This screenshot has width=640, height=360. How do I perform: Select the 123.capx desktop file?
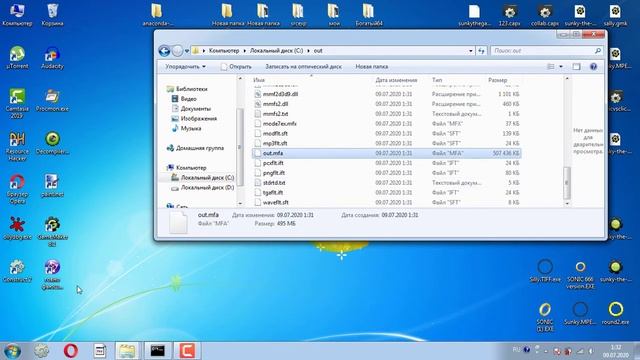(x=509, y=15)
